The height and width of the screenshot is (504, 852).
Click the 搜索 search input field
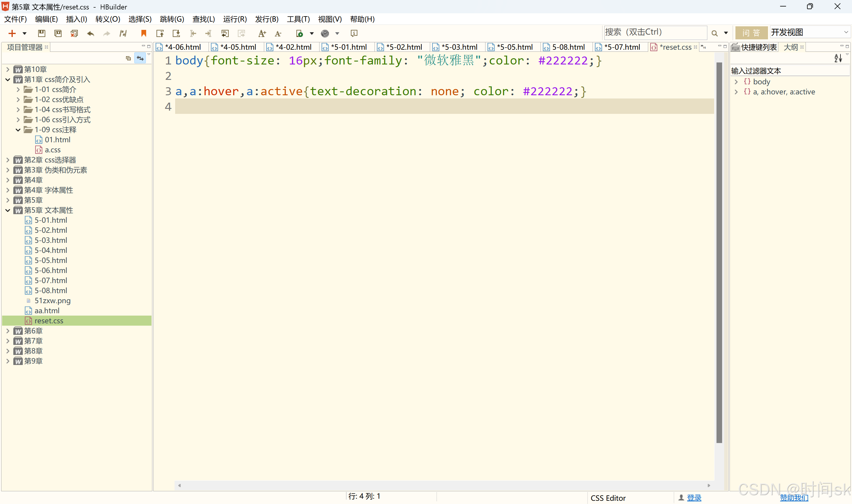655,33
